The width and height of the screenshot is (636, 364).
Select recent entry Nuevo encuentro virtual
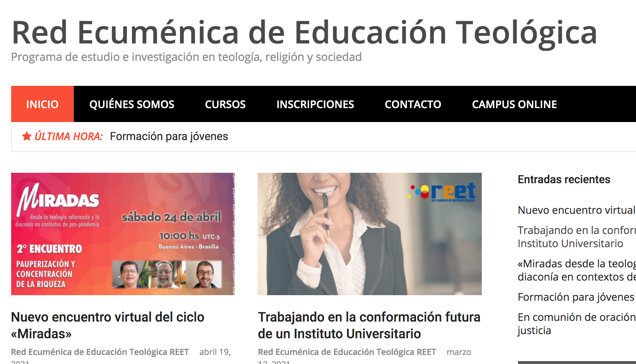[577, 210]
